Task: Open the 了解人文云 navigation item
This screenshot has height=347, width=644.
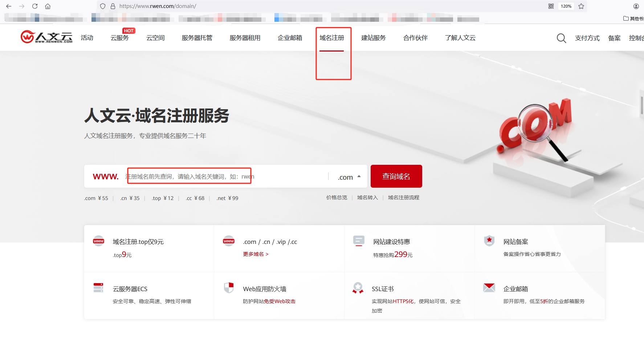Action: (x=460, y=38)
